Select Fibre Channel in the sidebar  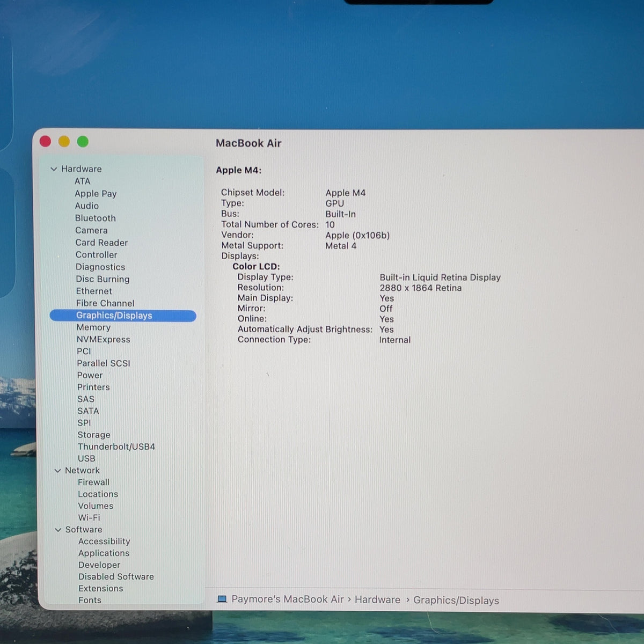pos(105,303)
